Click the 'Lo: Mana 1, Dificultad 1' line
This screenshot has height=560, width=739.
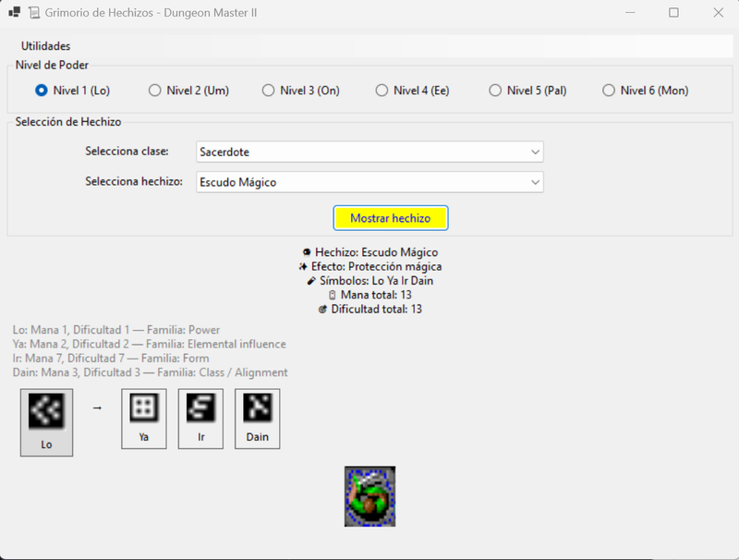point(116,330)
